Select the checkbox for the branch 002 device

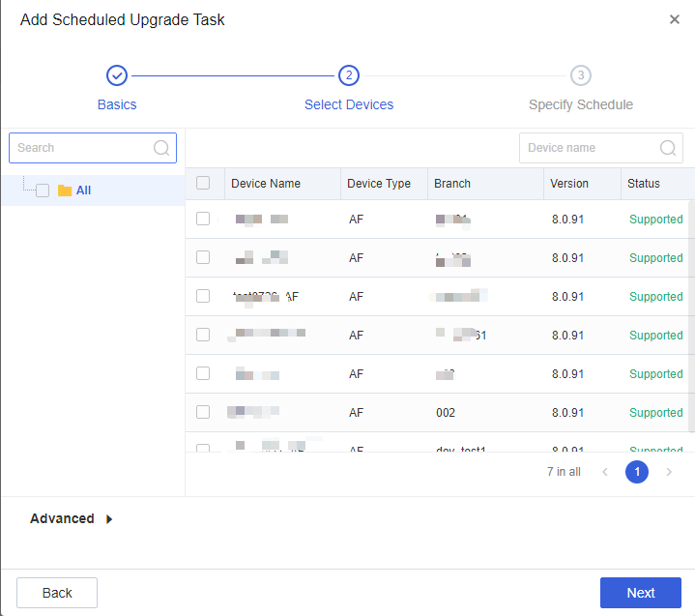click(203, 412)
